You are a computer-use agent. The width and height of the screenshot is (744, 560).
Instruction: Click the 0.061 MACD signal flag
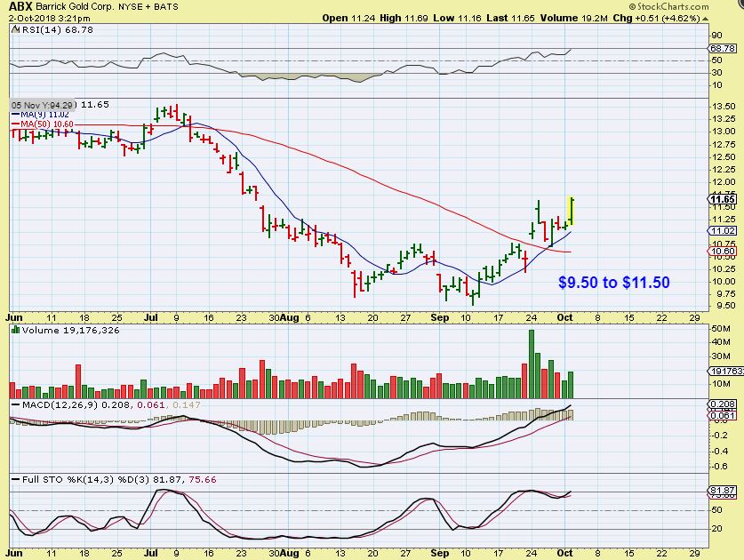tap(722, 415)
